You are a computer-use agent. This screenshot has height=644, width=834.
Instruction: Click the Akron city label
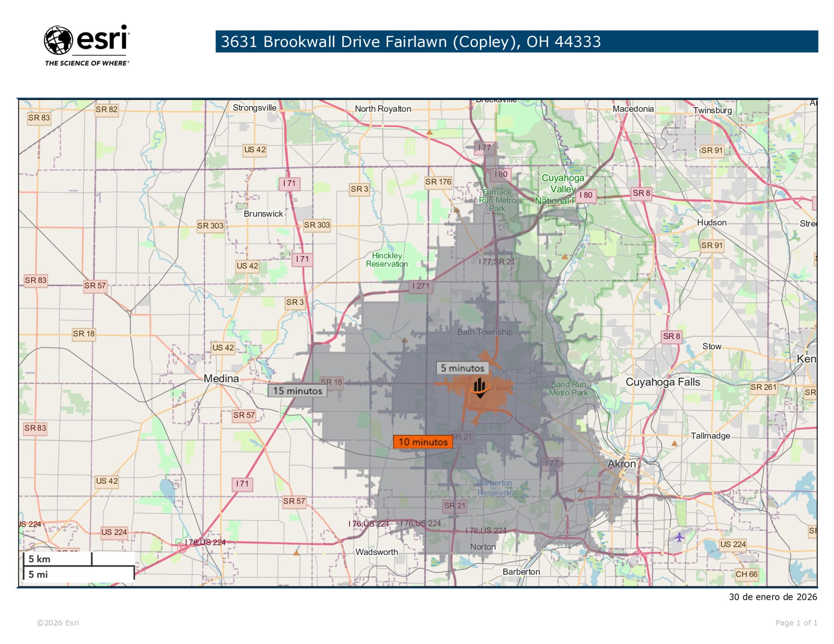(621, 464)
